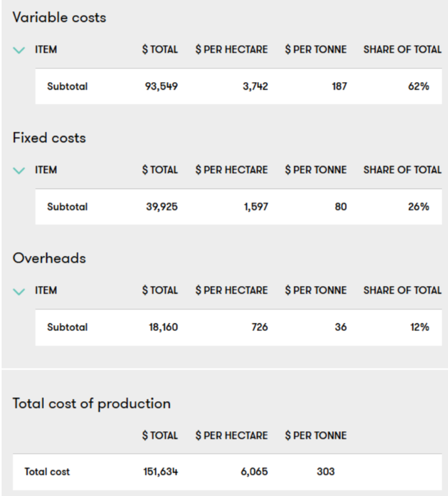The image size is (448, 496).
Task: Click the total cost per tonne 303
Action: (326, 472)
